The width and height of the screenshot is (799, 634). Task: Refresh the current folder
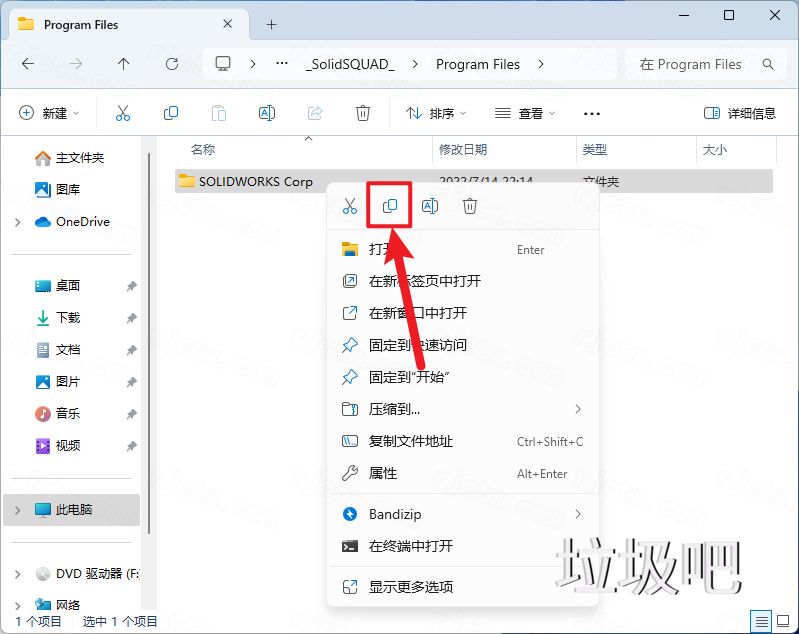(172, 64)
